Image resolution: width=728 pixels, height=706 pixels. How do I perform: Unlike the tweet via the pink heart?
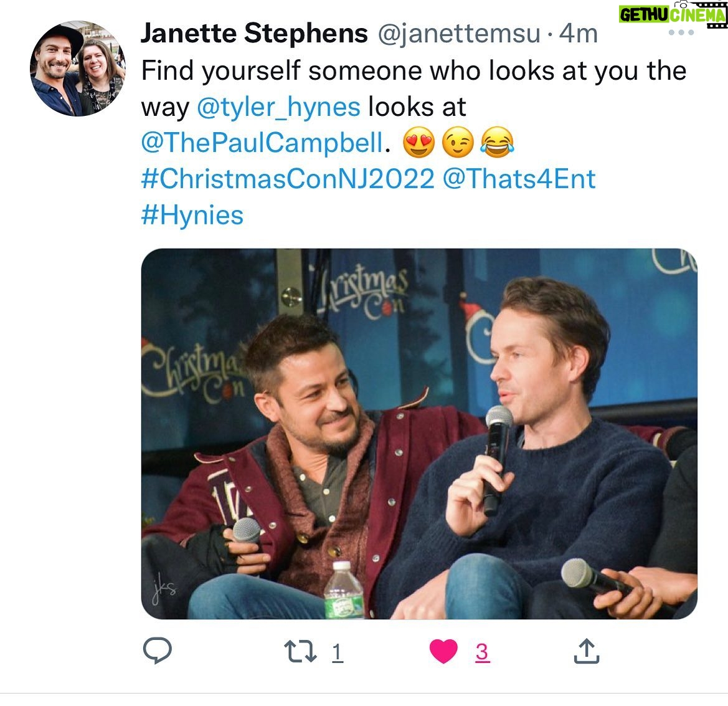pos(443,651)
